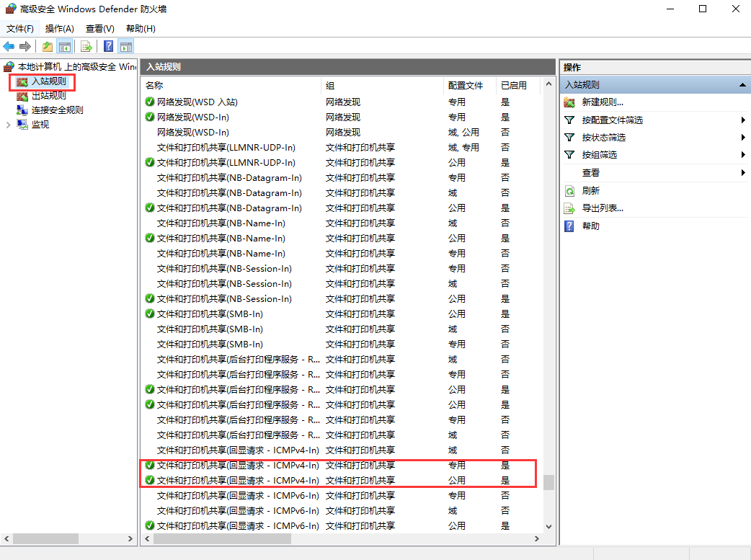Image resolution: width=751 pixels, height=560 pixels.
Task: Click the funnel icon beside 按组筛选
Action: [569, 155]
